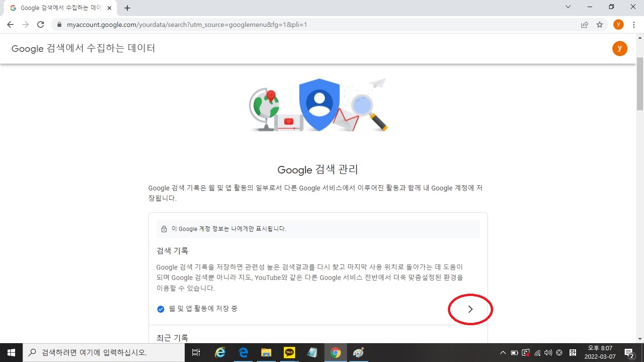This screenshot has height=362, width=644.
Task: Reload the current page
Action: pyautogui.click(x=41, y=25)
